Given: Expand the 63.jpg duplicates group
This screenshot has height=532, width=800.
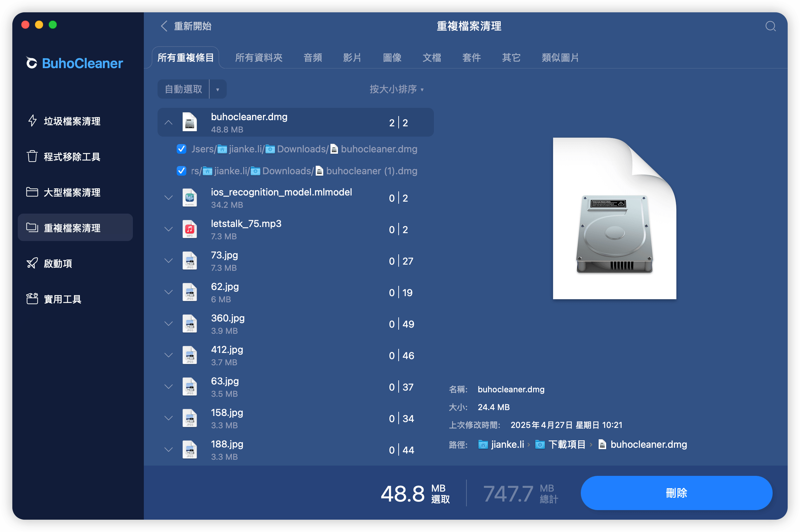Looking at the screenshot, I should (168, 387).
